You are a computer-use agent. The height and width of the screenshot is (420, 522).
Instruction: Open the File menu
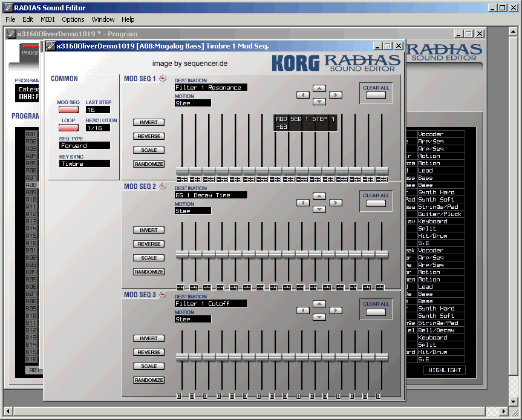(10, 19)
